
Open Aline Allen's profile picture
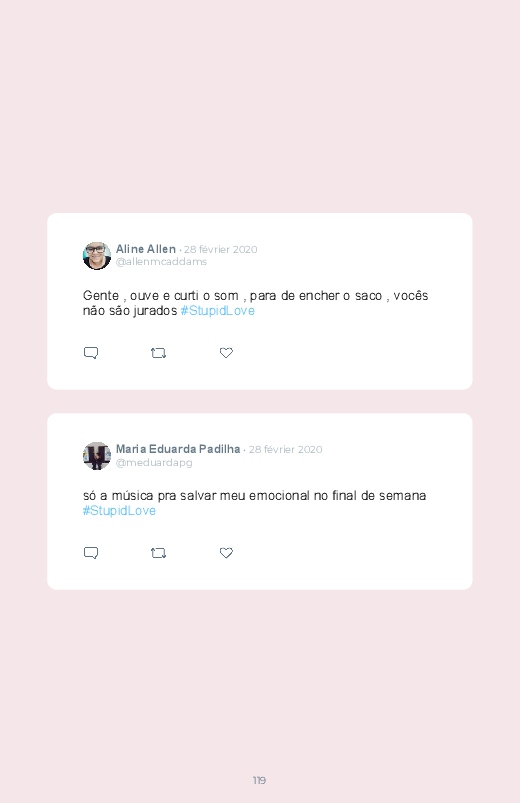coord(97,256)
